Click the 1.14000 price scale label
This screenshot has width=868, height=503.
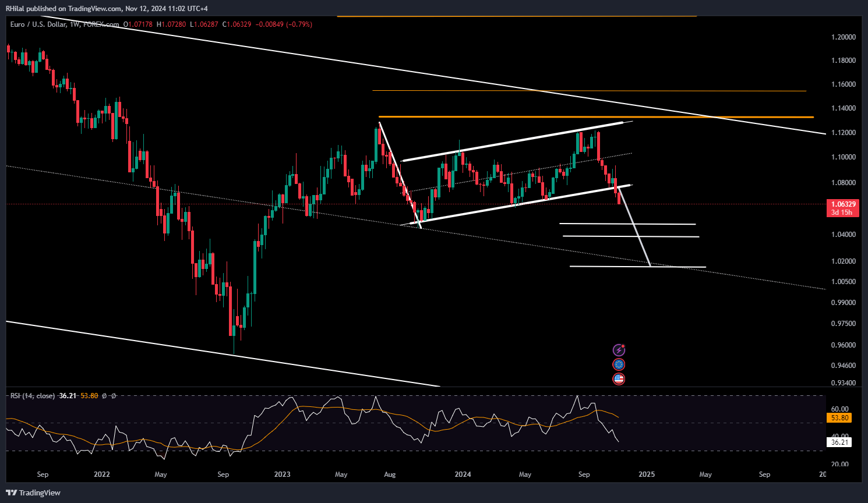tap(843, 108)
